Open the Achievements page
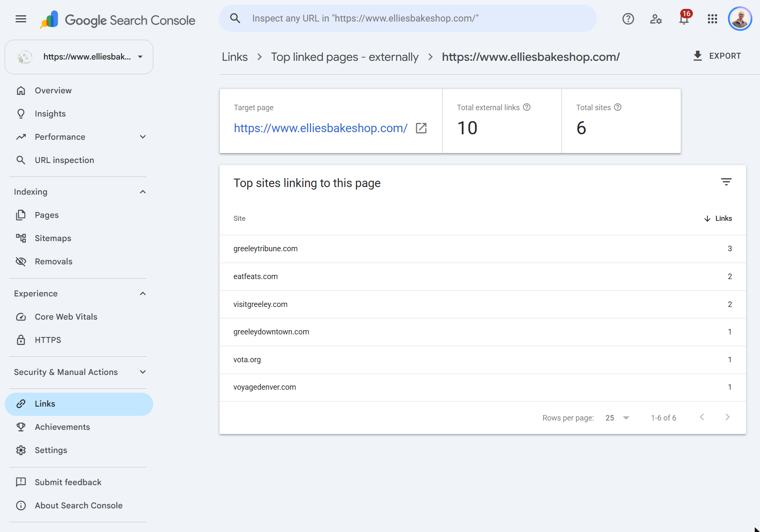The height and width of the screenshot is (532, 760). (x=79, y=427)
